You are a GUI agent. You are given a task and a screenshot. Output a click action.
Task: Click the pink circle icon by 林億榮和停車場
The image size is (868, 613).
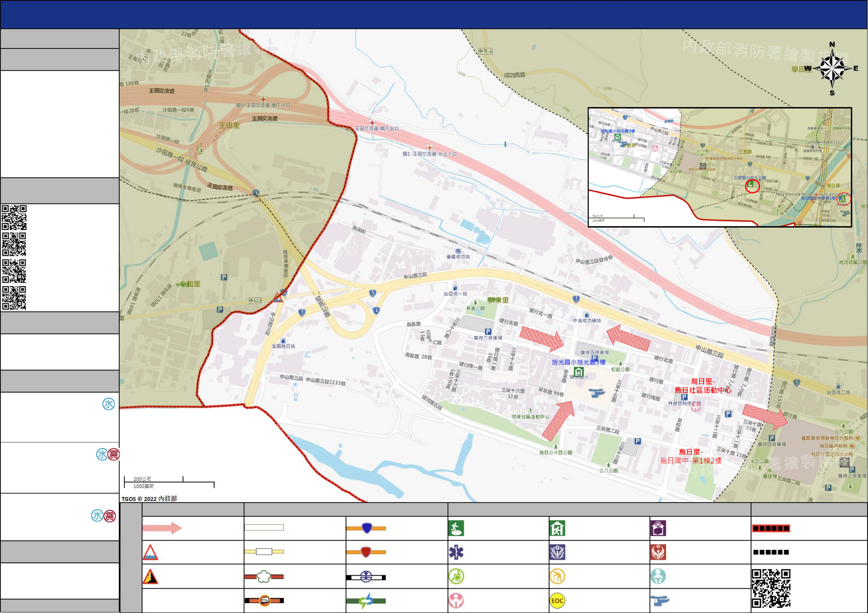point(696,406)
